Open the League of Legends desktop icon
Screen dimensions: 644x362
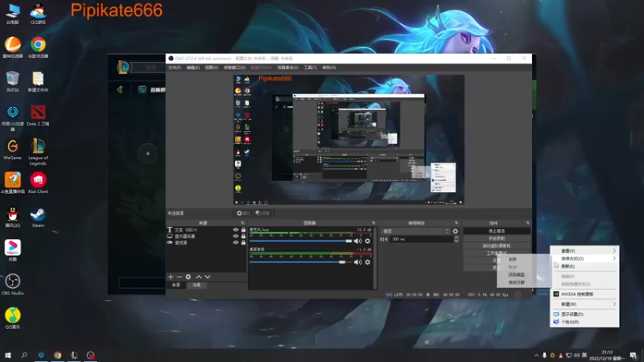point(38,152)
